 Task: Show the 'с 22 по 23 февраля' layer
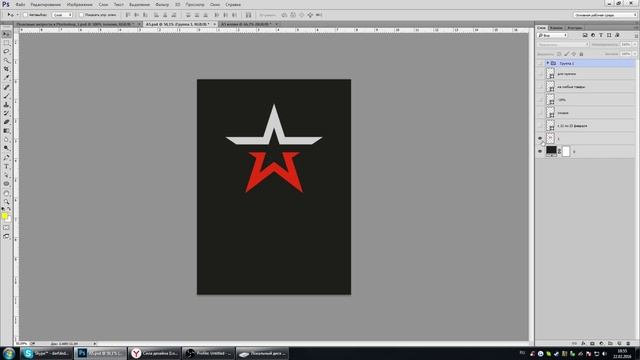pos(540,126)
